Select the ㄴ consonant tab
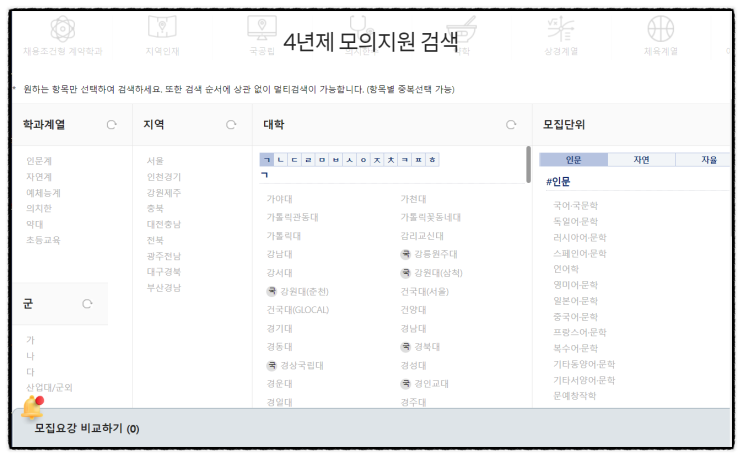Viewport: 743px width, 458px height. tap(281, 160)
